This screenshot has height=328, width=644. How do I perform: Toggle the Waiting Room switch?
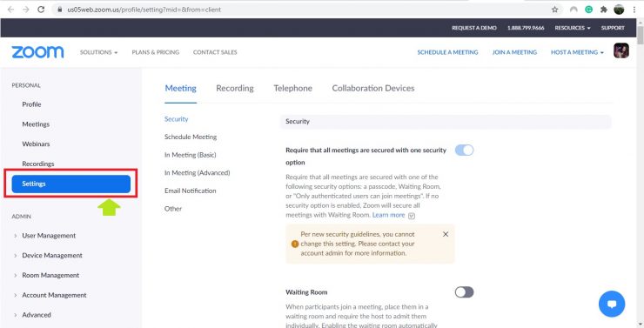click(464, 292)
